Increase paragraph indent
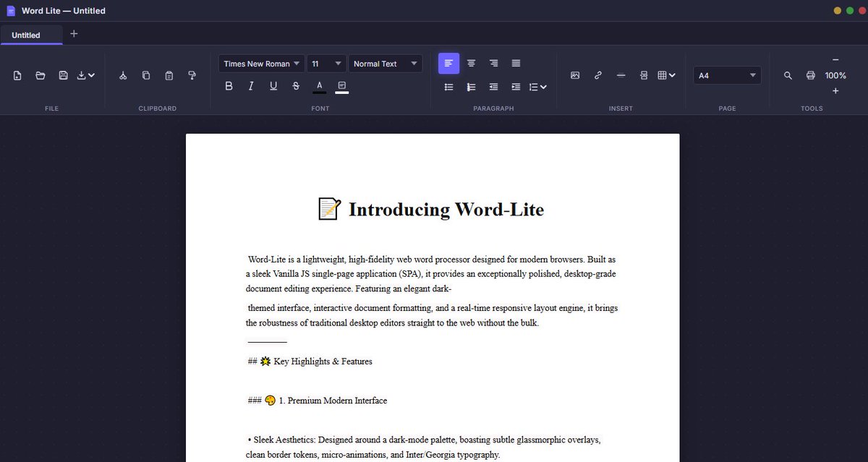Screen dimensions: 868x462 [x=516, y=87]
